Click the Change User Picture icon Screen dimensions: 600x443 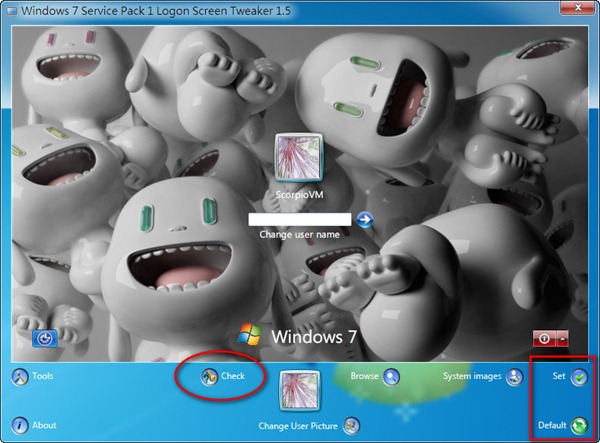tap(351, 426)
